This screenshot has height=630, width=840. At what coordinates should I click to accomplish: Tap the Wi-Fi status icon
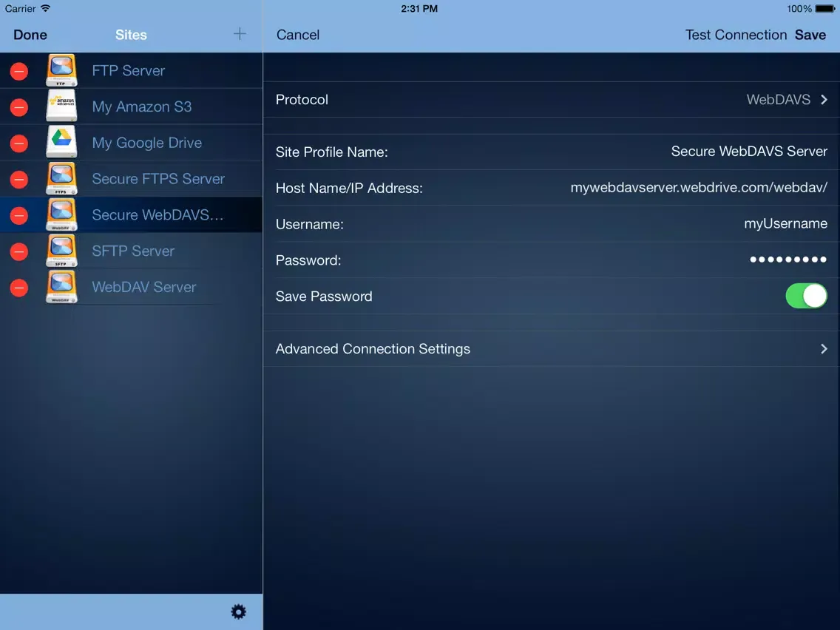46,8
